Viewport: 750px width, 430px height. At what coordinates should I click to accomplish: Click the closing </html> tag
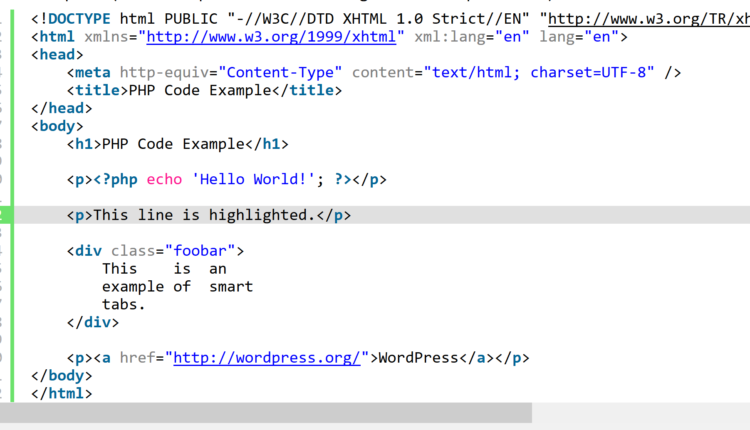[x=62, y=394]
